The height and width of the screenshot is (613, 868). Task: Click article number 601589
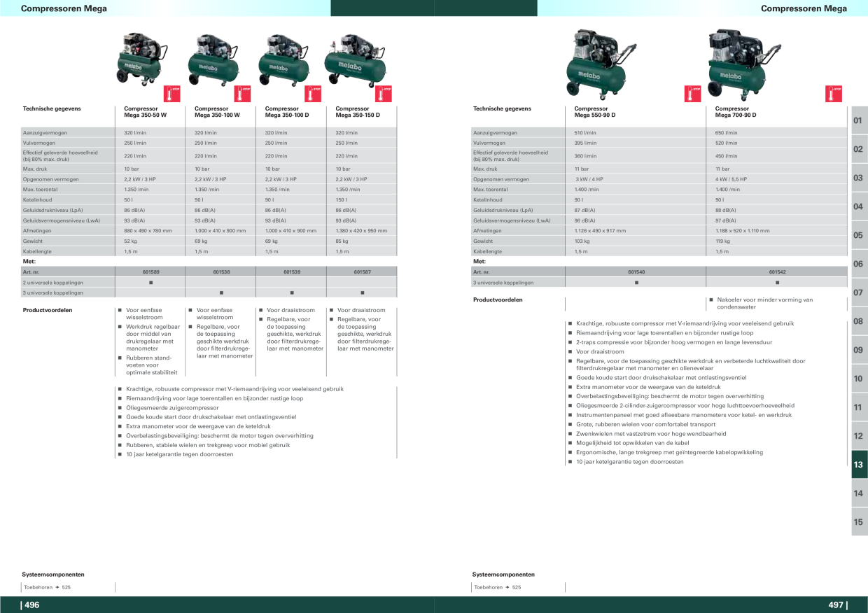point(151,272)
